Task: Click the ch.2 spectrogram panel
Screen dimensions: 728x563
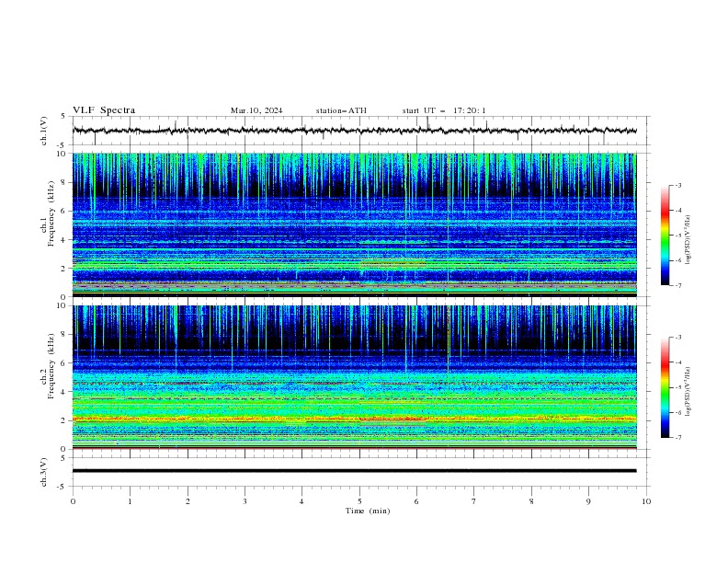Action: tap(355, 377)
